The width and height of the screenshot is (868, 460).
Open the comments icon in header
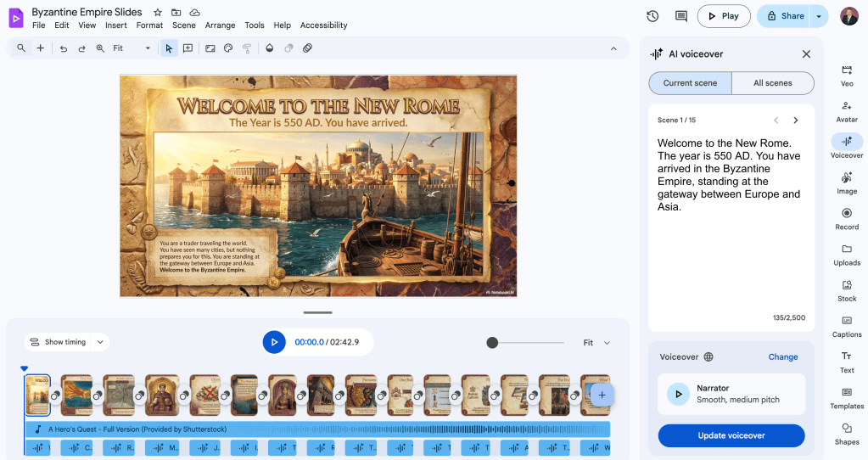point(680,16)
